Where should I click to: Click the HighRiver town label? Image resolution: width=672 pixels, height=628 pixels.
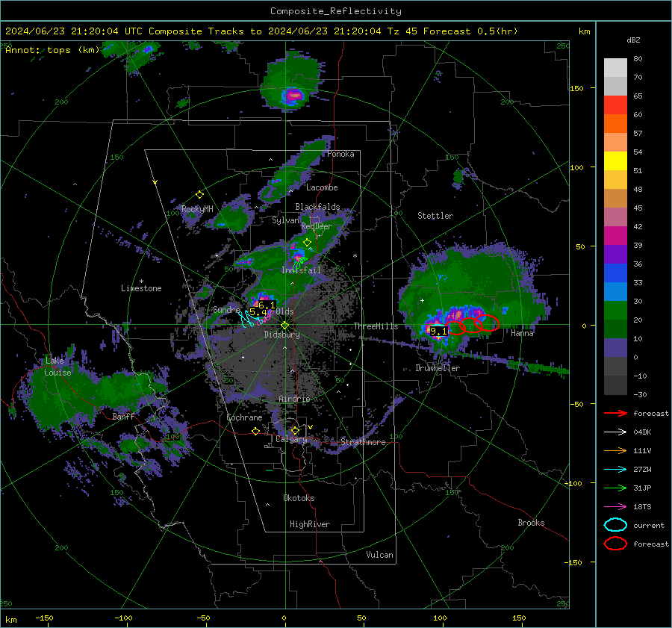[x=310, y=524]
